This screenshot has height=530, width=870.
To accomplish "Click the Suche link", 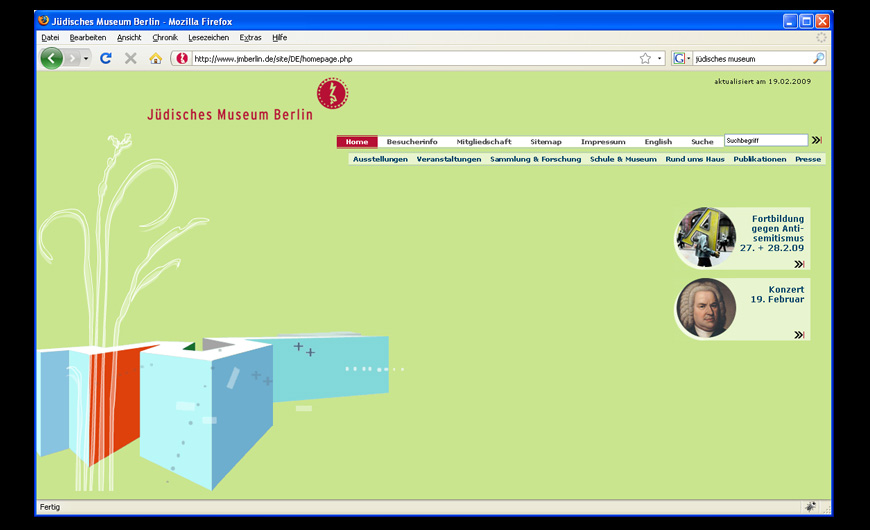I will tap(702, 142).
